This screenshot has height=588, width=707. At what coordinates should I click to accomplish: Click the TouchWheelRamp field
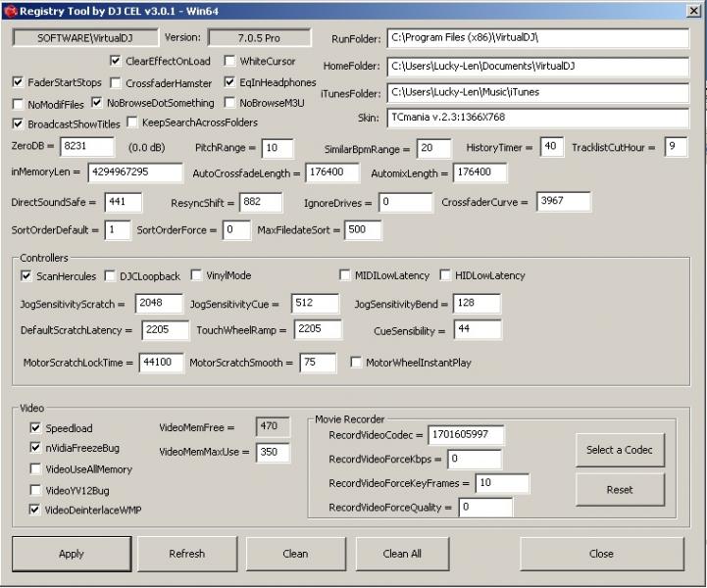coord(318,329)
